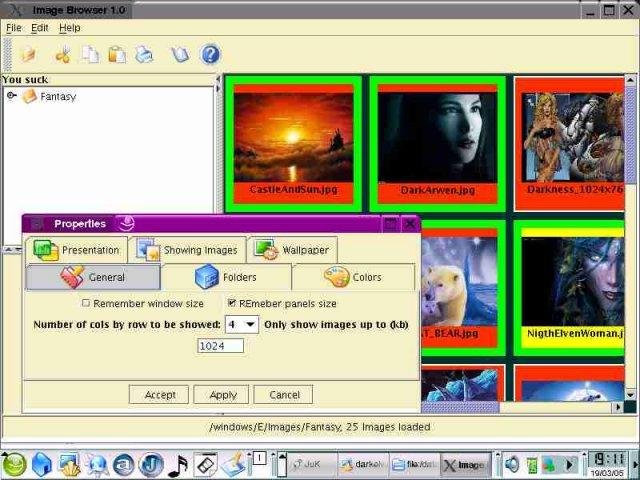
Task: Click split pane collapse arrows above tree
Action: click(218, 83)
